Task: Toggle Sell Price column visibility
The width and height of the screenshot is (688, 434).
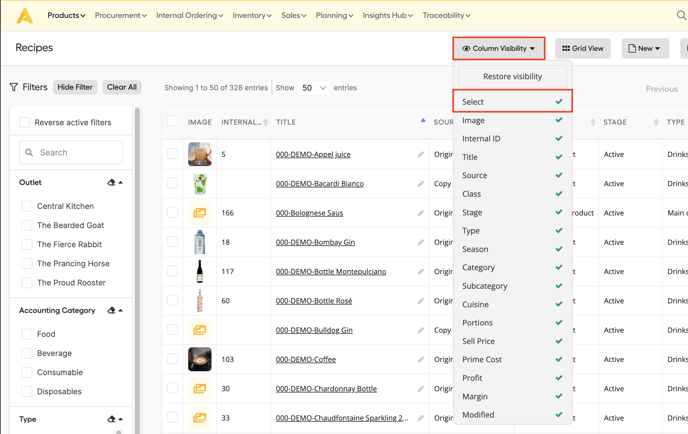Action: click(512, 341)
